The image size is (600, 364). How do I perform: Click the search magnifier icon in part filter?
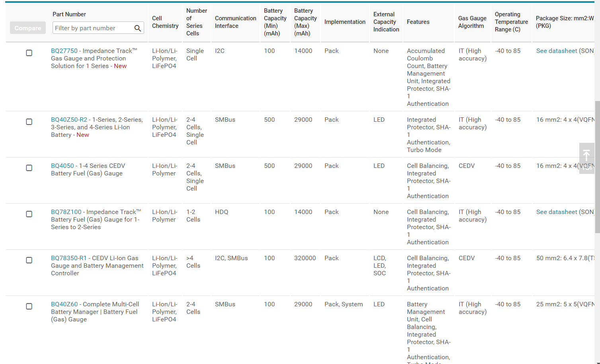coord(137,28)
